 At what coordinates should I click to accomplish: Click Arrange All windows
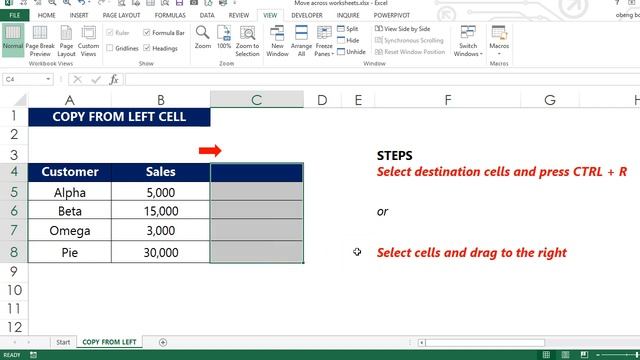point(301,40)
